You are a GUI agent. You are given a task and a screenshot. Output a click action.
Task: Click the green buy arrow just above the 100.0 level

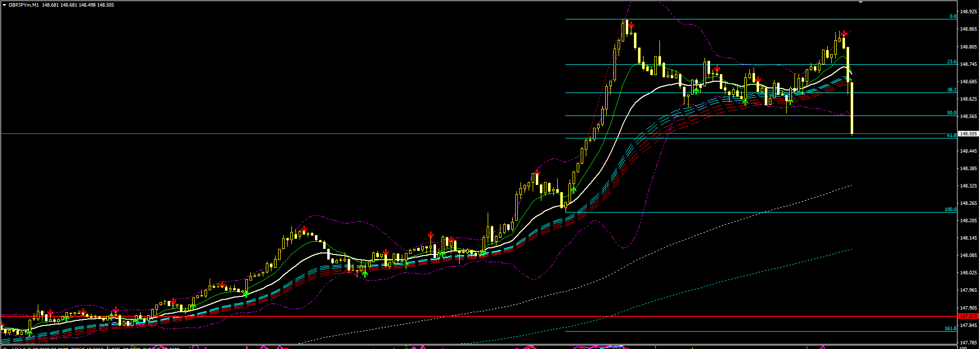pos(574,191)
